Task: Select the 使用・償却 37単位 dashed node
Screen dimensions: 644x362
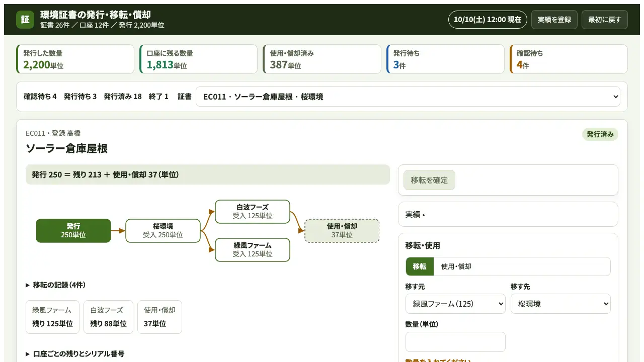Action: point(342,231)
